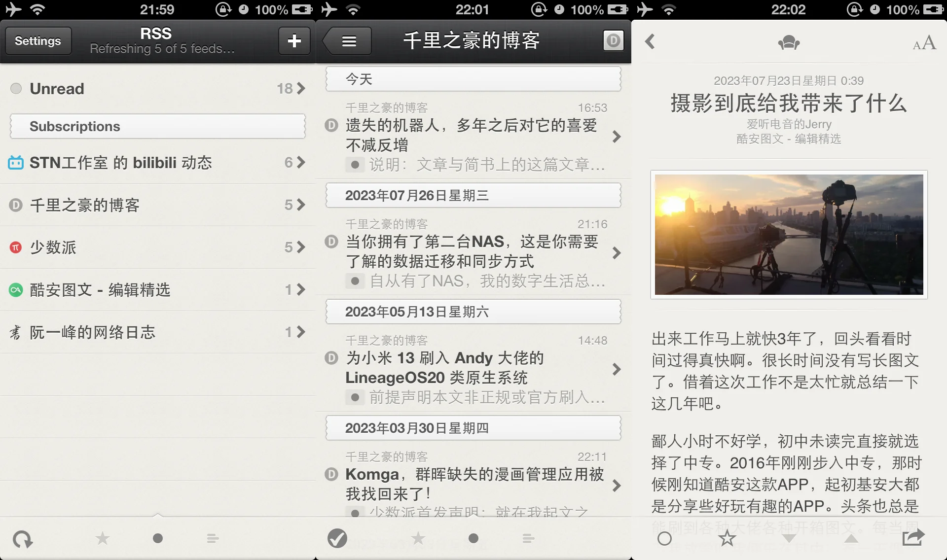Jump to next article down arrow

click(x=789, y=538)
